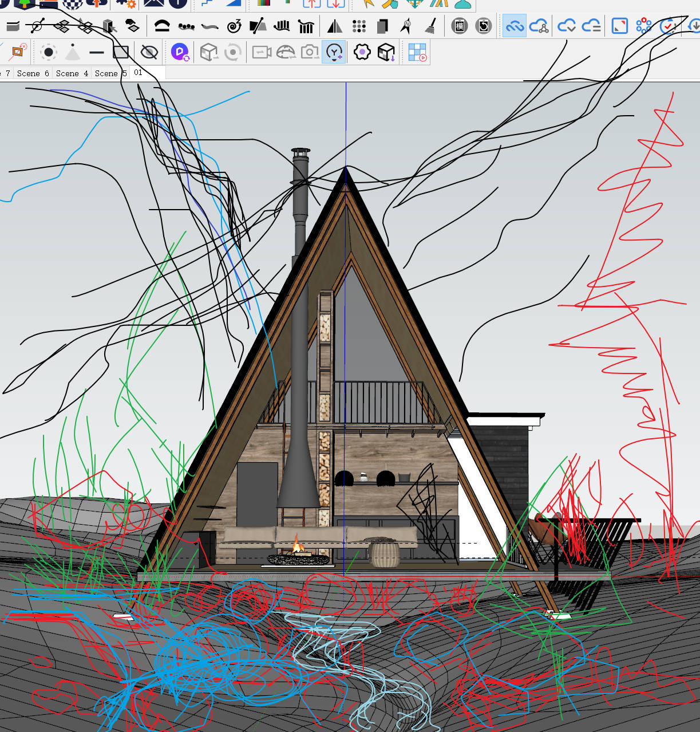Toggle the crossed-out eye visibility icon
700x732 pixels.
pyautogui.click(x=149, y=53)
